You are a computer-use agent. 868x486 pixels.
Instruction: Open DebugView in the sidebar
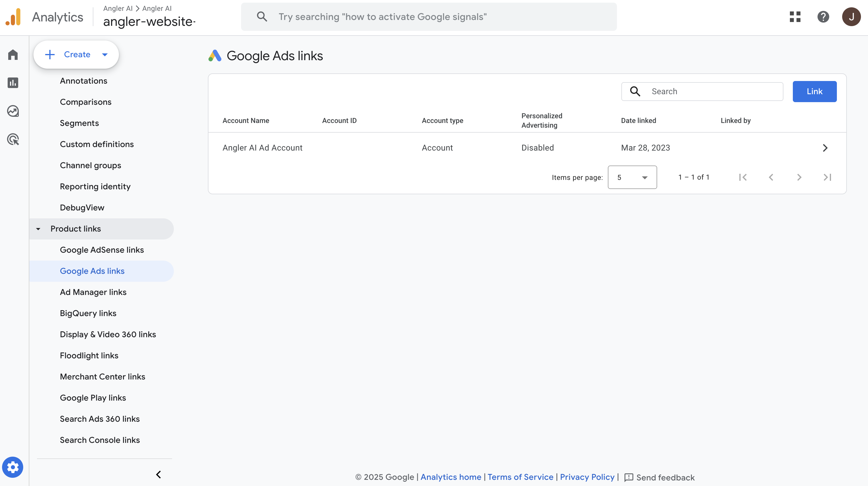pyautogui.click(x=82, y=207)
